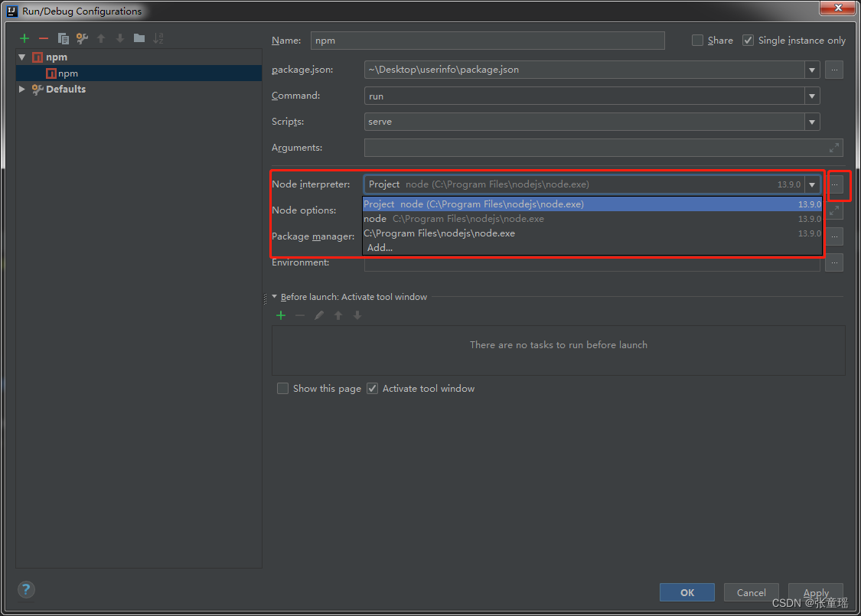Open Edit Defaults wrench icon
Screen dimensions: 861x616
coord(82,38)
